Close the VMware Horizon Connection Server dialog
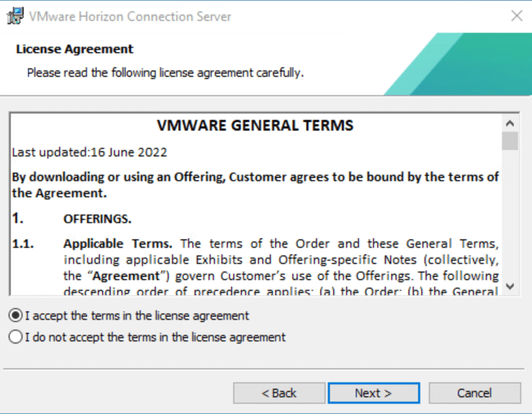532x414 pixels. point(516,16)
